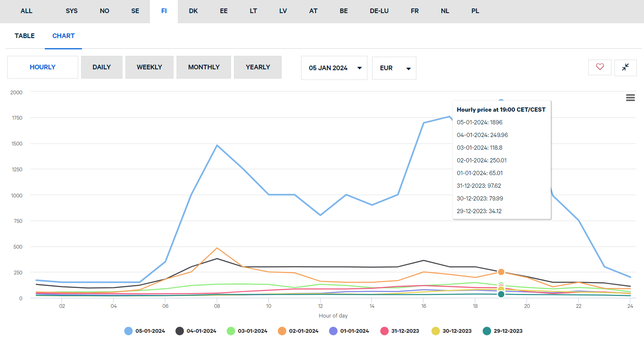Screen dimensions: 644x351
Task: Toggle the 05-01-2024 series in legend
Action: point(145,331)
